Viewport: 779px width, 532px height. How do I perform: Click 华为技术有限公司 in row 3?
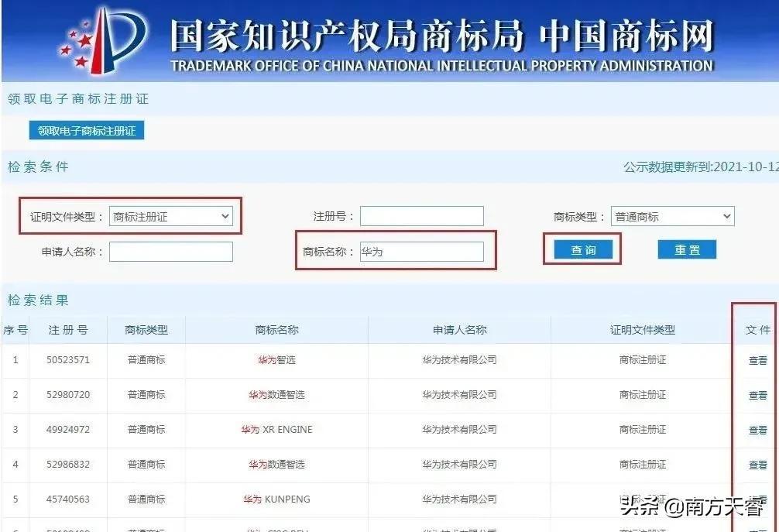[459, 429]
